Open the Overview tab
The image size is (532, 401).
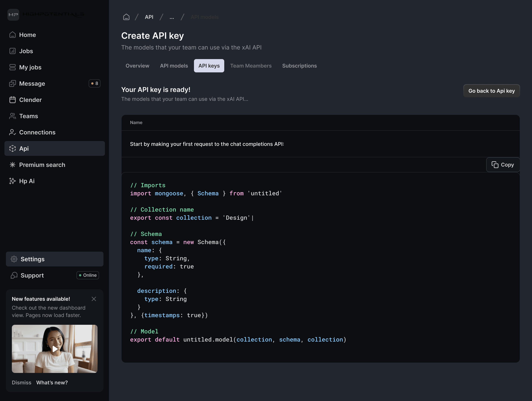(x=137, y=66)
